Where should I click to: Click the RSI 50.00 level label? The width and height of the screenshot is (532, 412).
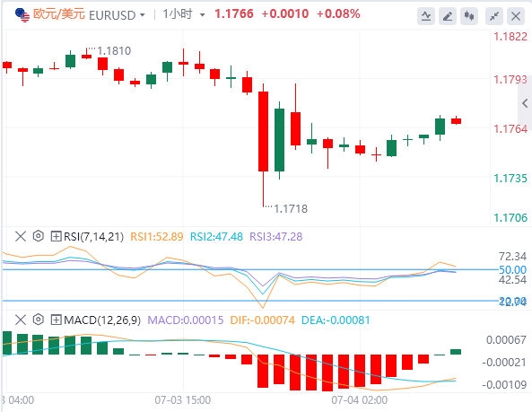click(x=512, y=270)
